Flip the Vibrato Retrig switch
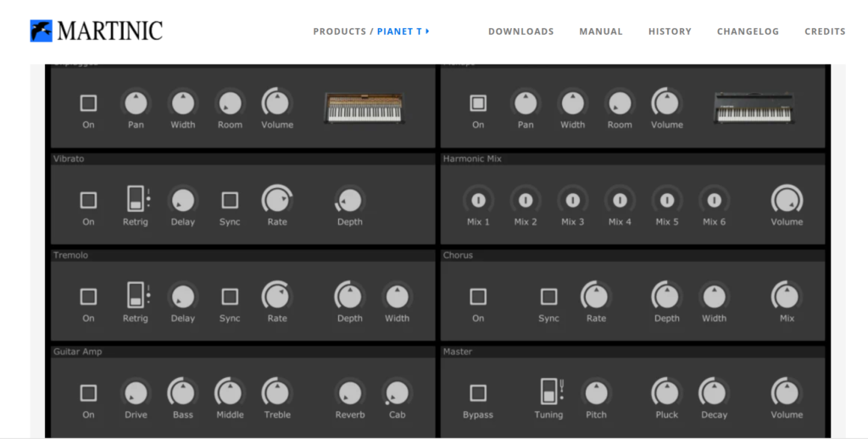Screen dimensions: 868x439 (136, 200)
